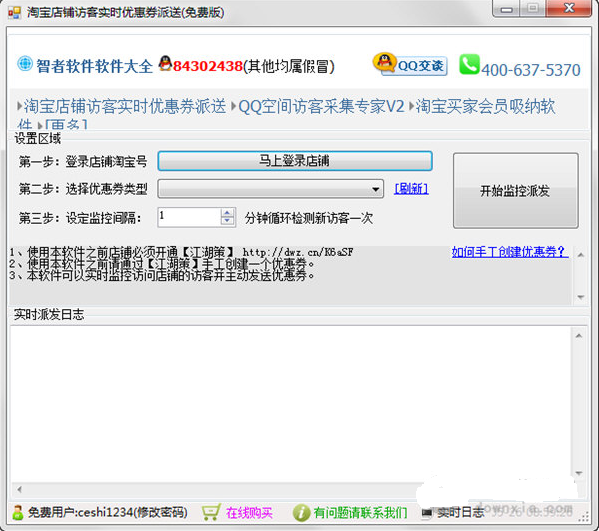Click the QQ penguin icon before 84302438
Screen dimensions: 599x531
point(165,63)
